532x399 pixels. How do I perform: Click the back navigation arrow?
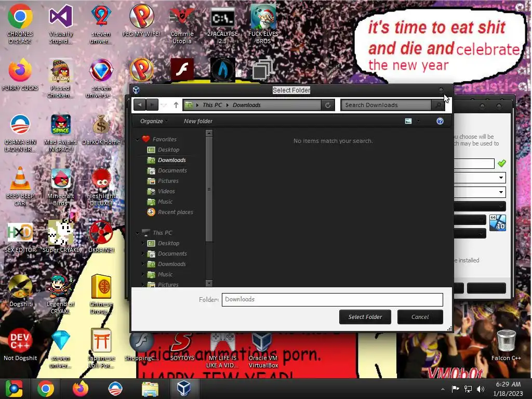tap(139, 105)
